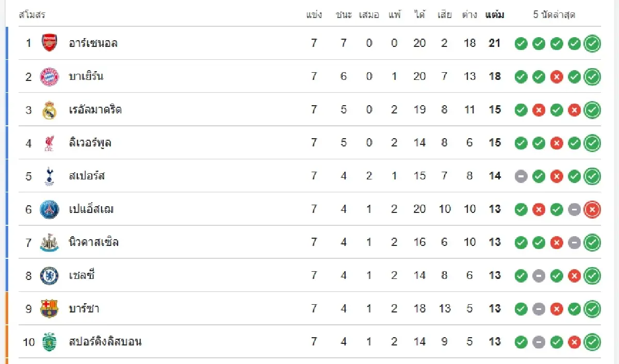
Task: Click the Liverpool club crest icon
Action: coord(50,143)
